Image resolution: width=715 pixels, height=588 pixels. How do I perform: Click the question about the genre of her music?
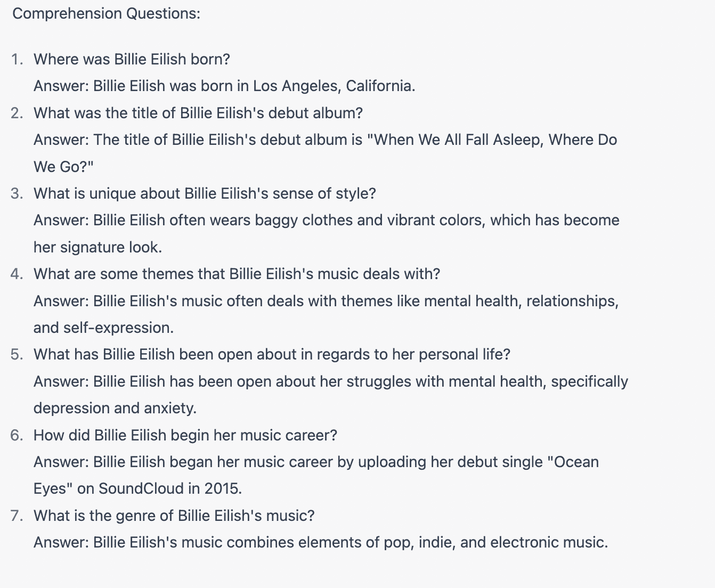(174, 516)
